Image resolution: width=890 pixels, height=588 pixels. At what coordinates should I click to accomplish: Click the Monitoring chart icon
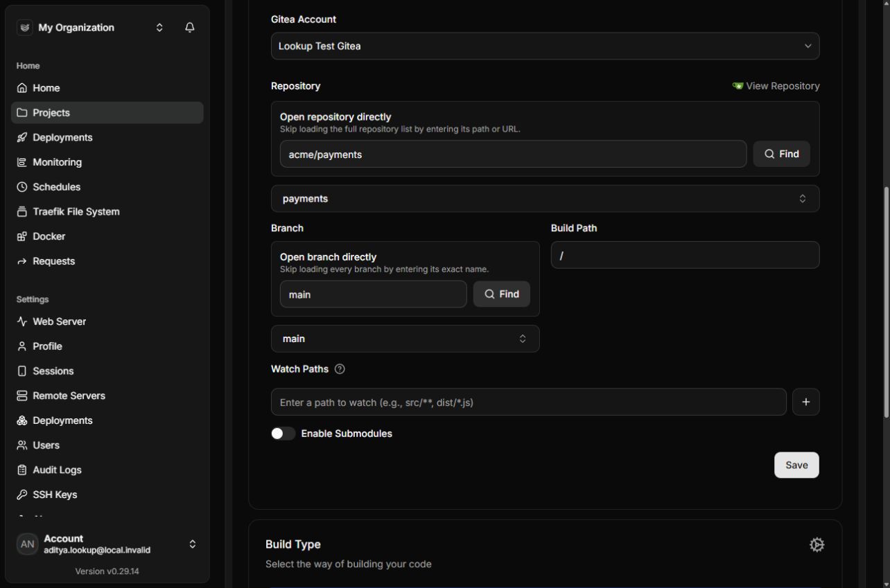click(x=22, y=162)
